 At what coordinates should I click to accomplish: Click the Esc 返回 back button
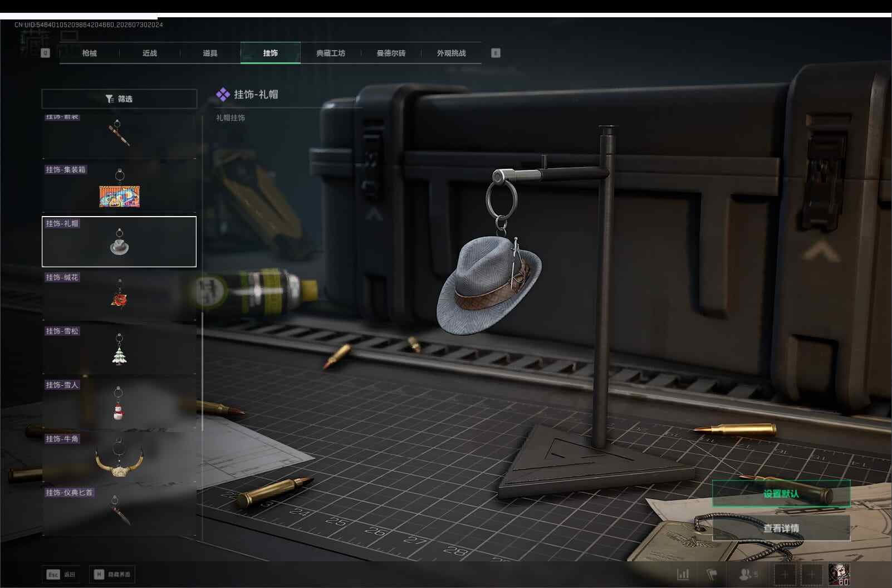point(61,574)
